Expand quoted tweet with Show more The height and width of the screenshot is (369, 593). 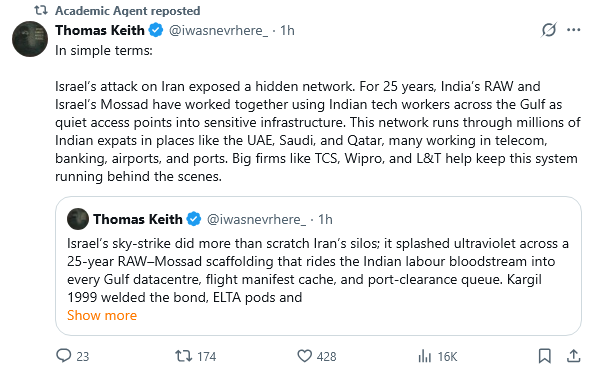coord(102,315)
